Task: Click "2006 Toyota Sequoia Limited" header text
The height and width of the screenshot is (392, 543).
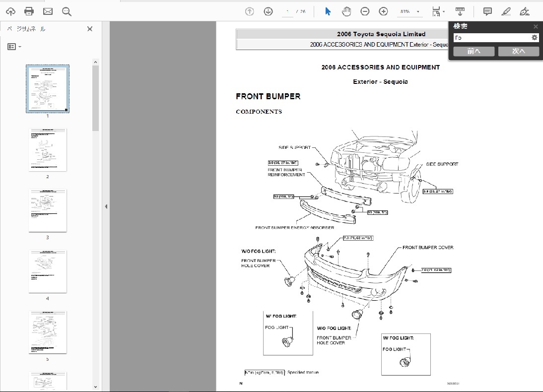Action: 381,34
